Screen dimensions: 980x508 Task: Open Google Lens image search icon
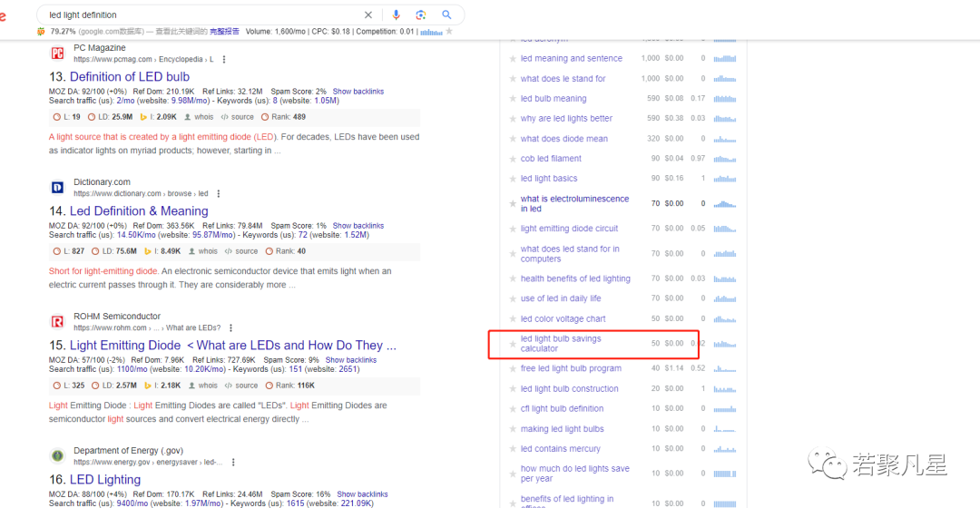coord(421,15)
